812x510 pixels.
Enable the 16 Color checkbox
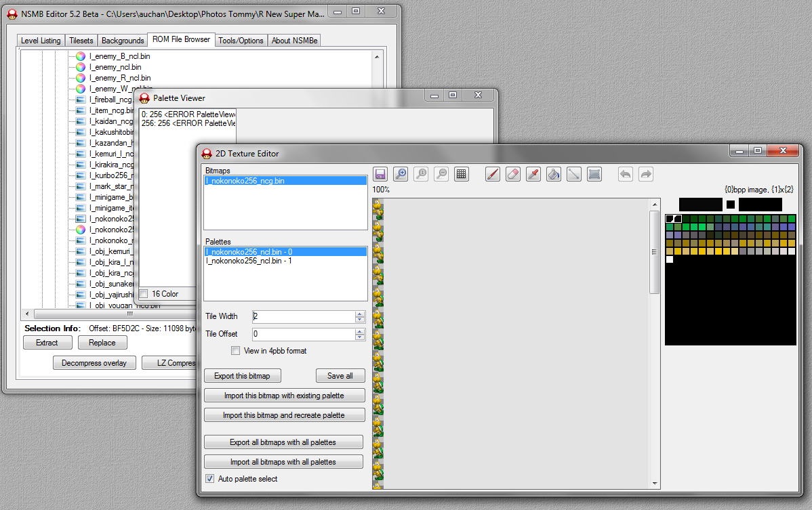pos(143,294)
